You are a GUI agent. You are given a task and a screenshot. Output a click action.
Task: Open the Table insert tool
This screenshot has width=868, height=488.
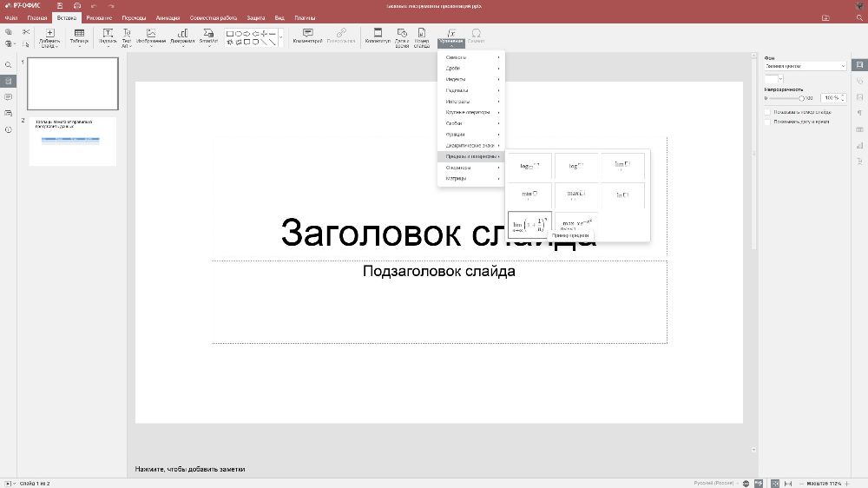click(79, 36)
